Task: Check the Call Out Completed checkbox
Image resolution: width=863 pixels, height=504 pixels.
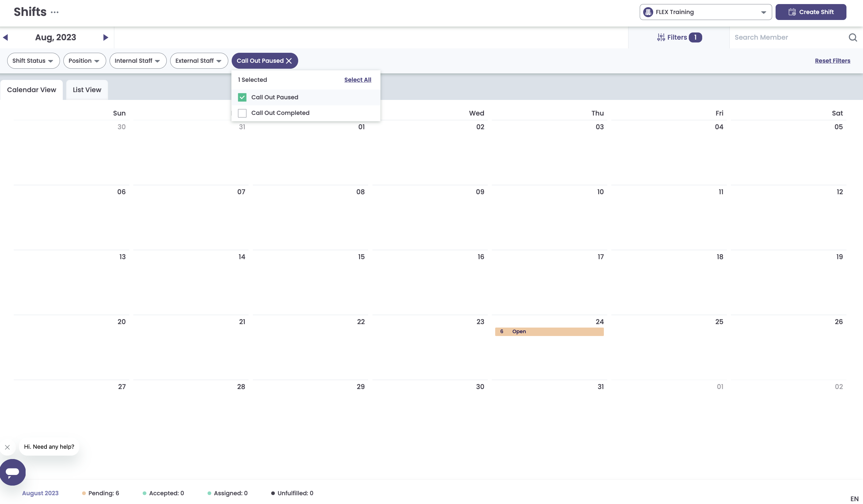Action: 242,113
